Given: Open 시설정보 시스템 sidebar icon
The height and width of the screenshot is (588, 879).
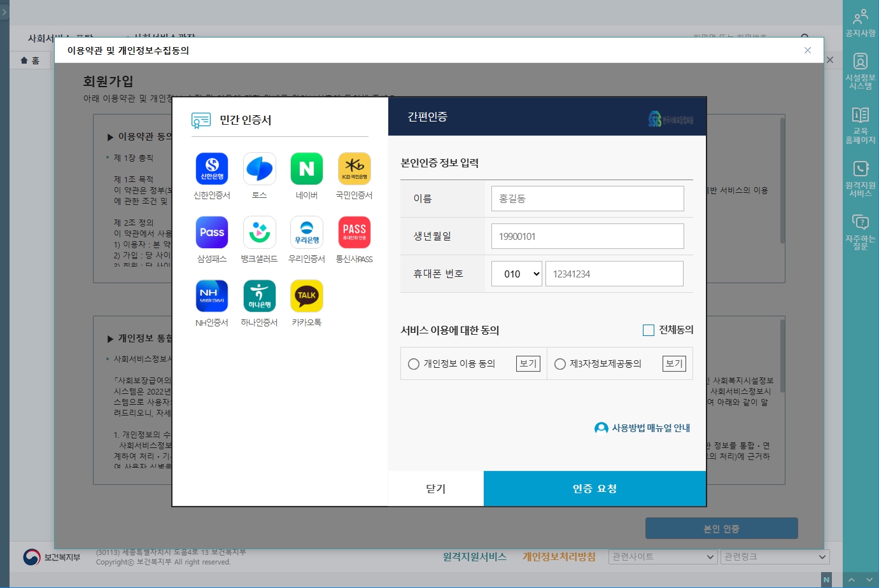Looking at the screenshot, I should pyautogui.click(x=861, y=71).
